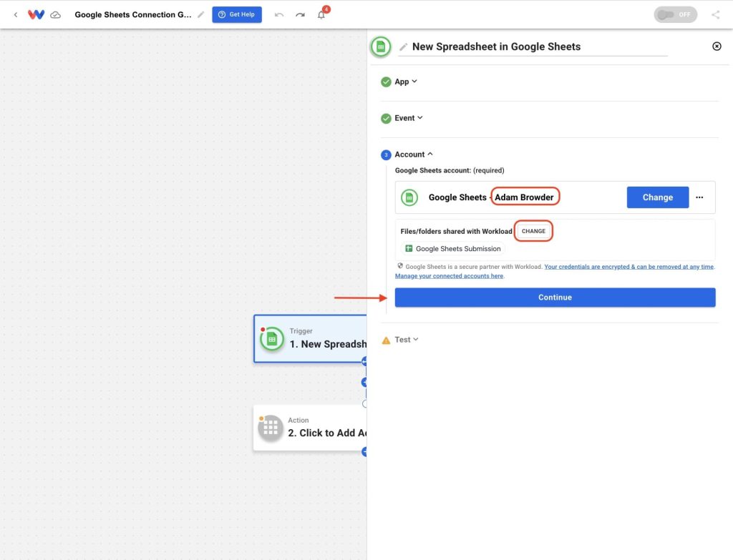
Task: Undo the last change
Action: (279, 14)
